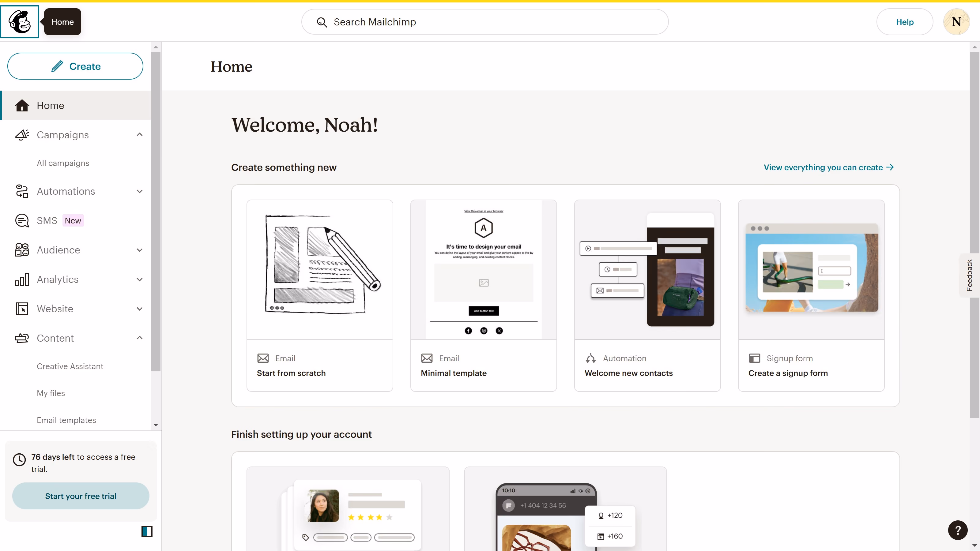The height and width of the screenshot is (551, 980).
Task: Select Home in the sidebar menu
Action: 76,105
